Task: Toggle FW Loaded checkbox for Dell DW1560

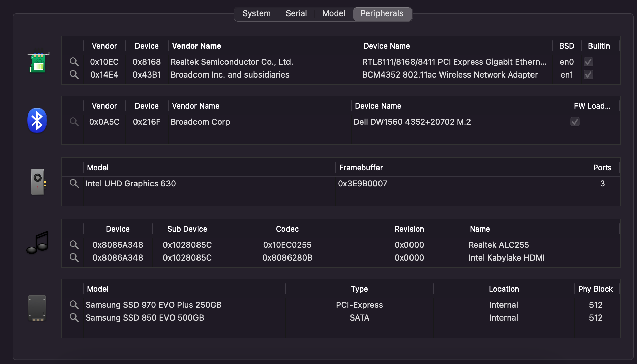Action: click(575, 122)
